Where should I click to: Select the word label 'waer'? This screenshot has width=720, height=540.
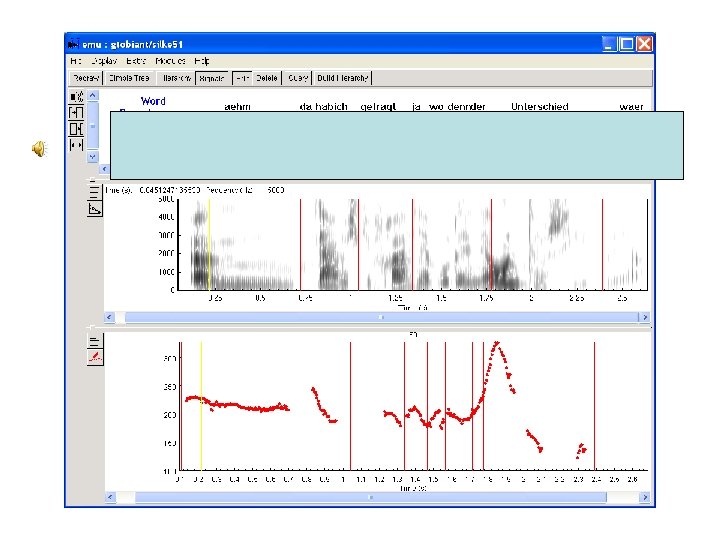tap(631, 107)
